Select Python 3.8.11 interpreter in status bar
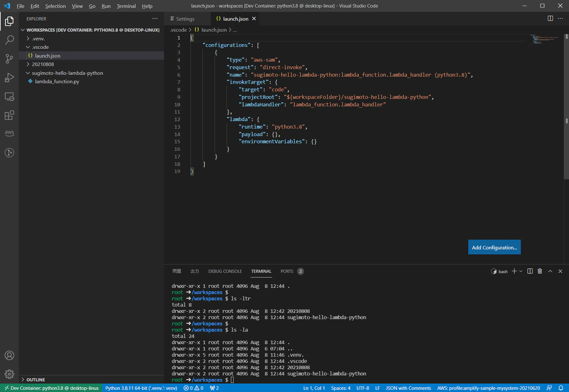Screen dimensions: 569x392 click(141, 388)
